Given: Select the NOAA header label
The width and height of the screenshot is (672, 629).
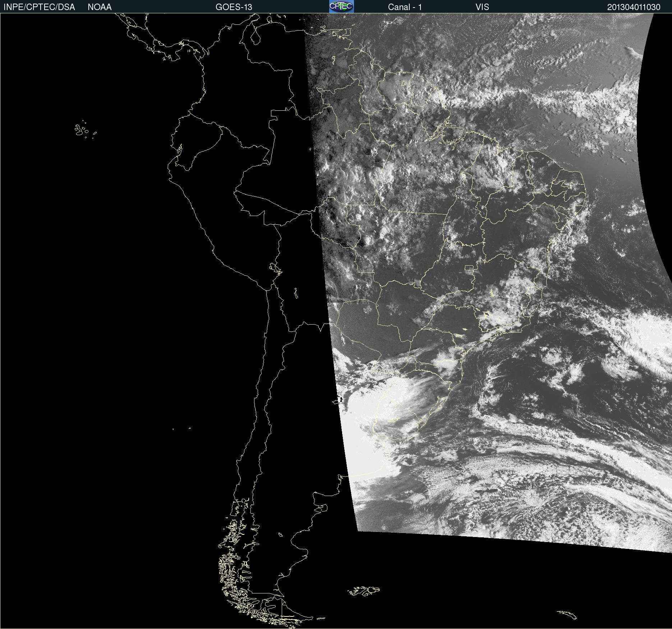Looking at the screenshot, I should click(x=100, y=7).
